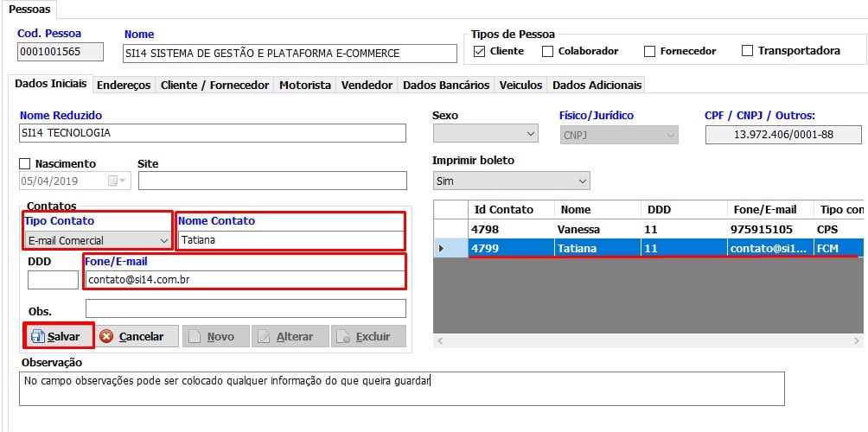Switch to the Veiculos tab
Screen dimensions: 868x432
[x=521, y=86]
